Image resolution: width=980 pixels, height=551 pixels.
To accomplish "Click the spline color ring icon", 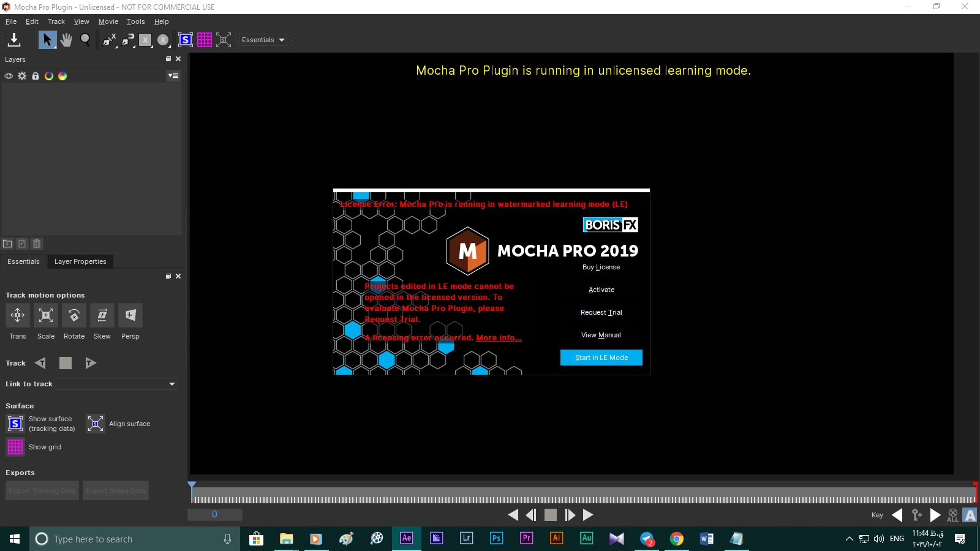I will coord(49,76).
